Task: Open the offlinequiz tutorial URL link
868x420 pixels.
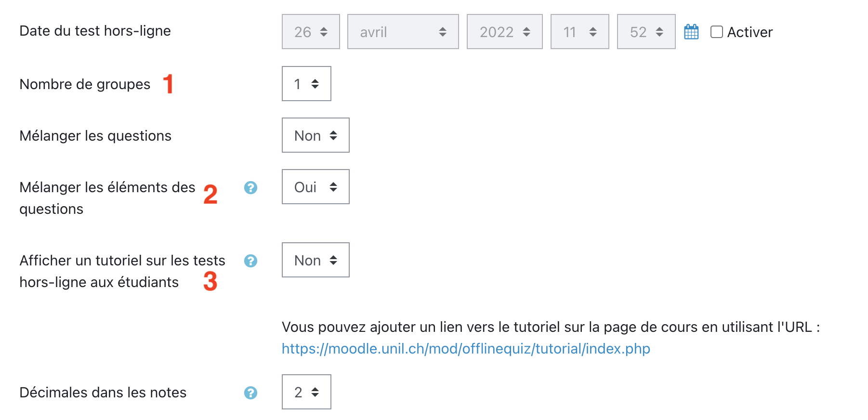Action: tap(466, 348)
